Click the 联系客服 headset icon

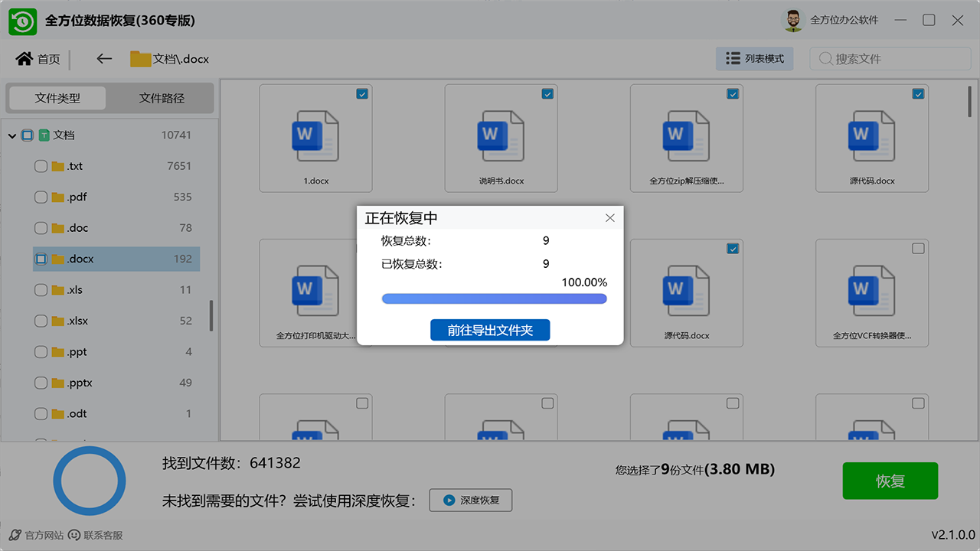(x=73, y=536)
